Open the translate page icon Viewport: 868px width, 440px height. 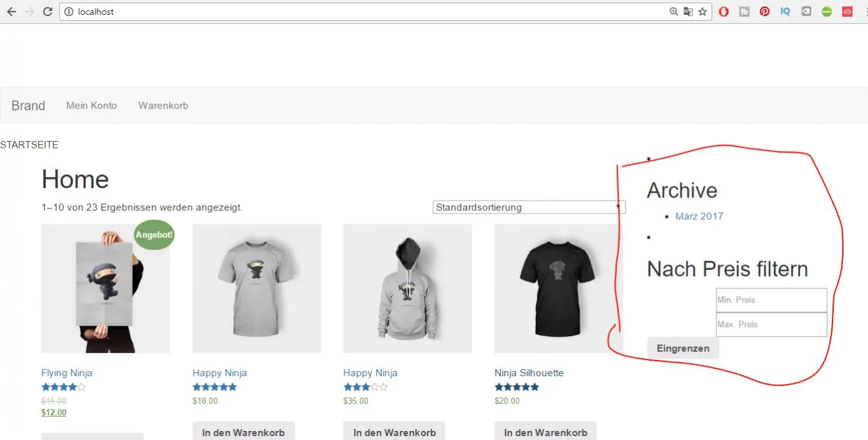pos(688,12)
